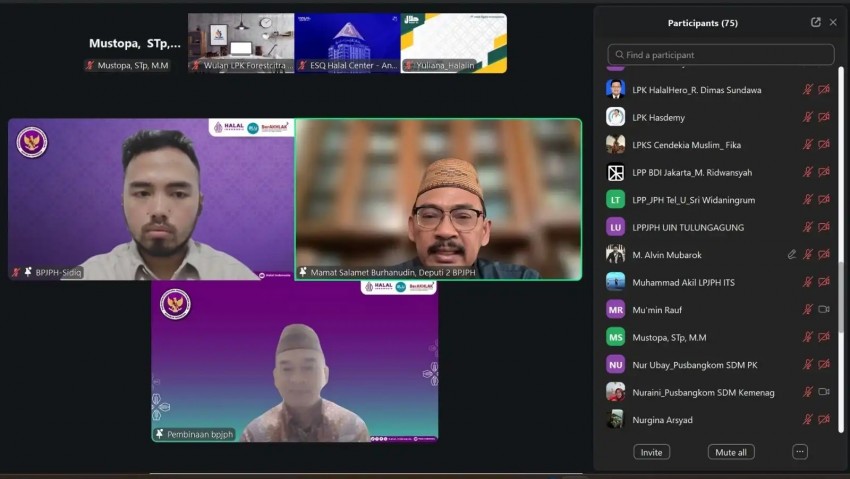Close the Participants panel
Image resolution: width=850 pixels, height=479 pixels.
(833, 22)
